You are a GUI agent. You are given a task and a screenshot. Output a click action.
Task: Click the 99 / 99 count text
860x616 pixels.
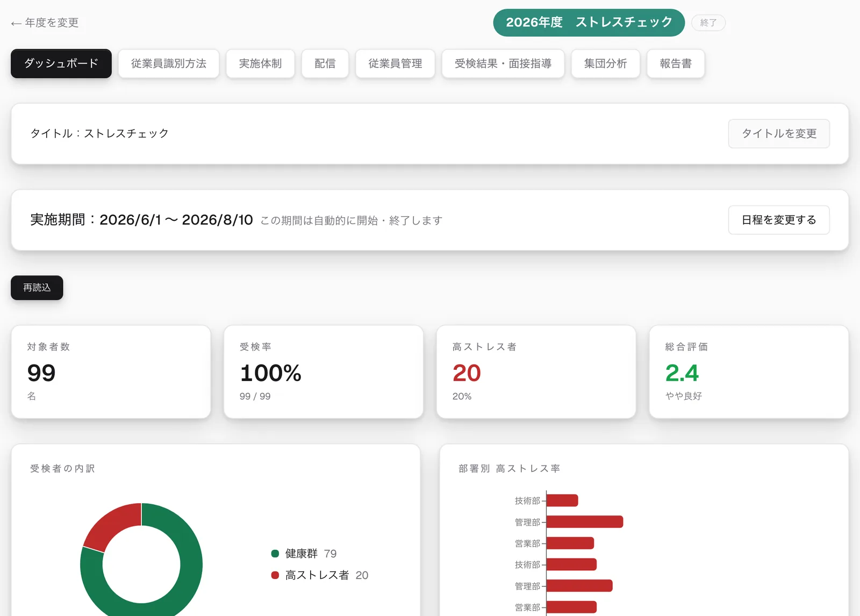tap(255, 396)
